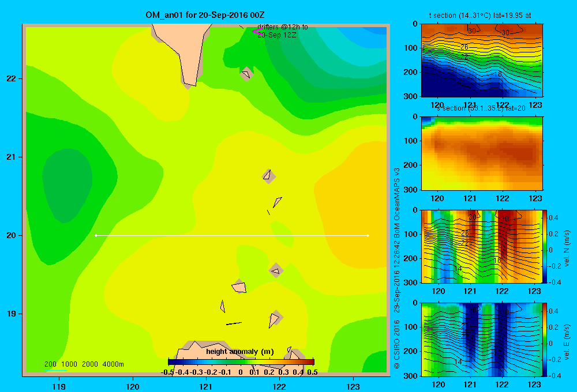577x392 pixels.
Task: Select the eastern endpoint of the white transect line
Action: pyautogui.click(x=368, y=235)
